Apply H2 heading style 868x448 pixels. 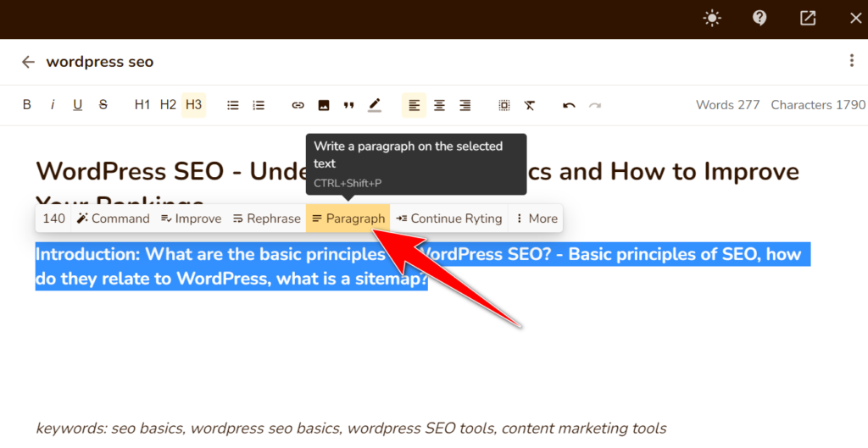click(x=168, y=104)
